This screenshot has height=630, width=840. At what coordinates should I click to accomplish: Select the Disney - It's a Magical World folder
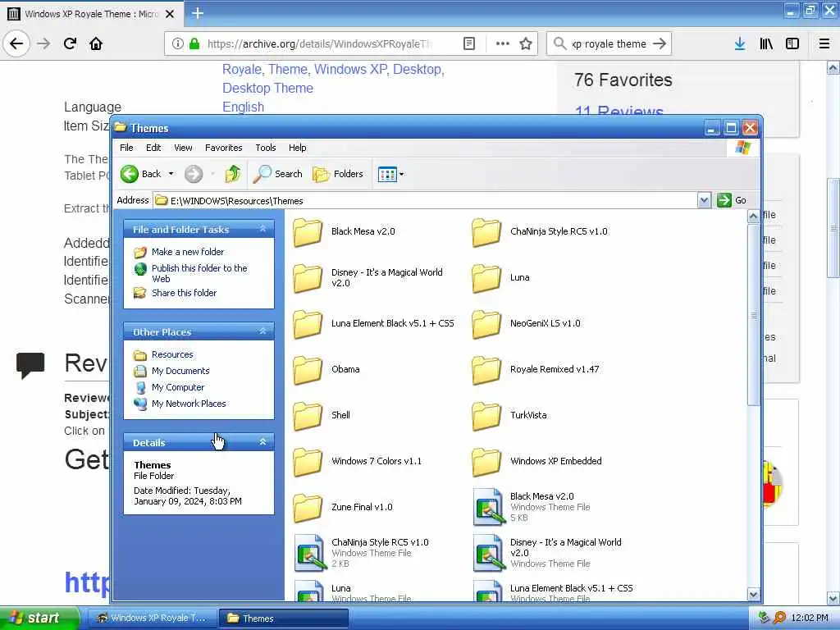coord(368,277)
